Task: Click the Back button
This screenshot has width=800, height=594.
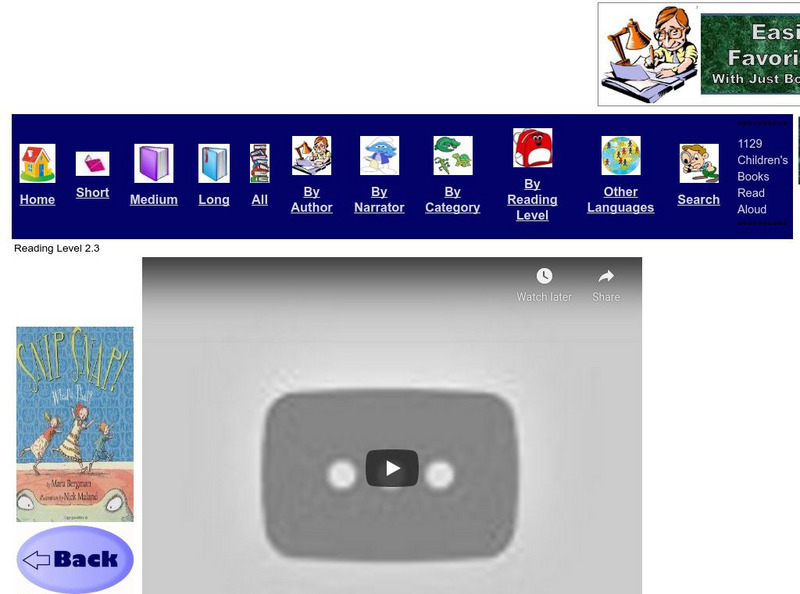Action: click(x=75, y=559)
